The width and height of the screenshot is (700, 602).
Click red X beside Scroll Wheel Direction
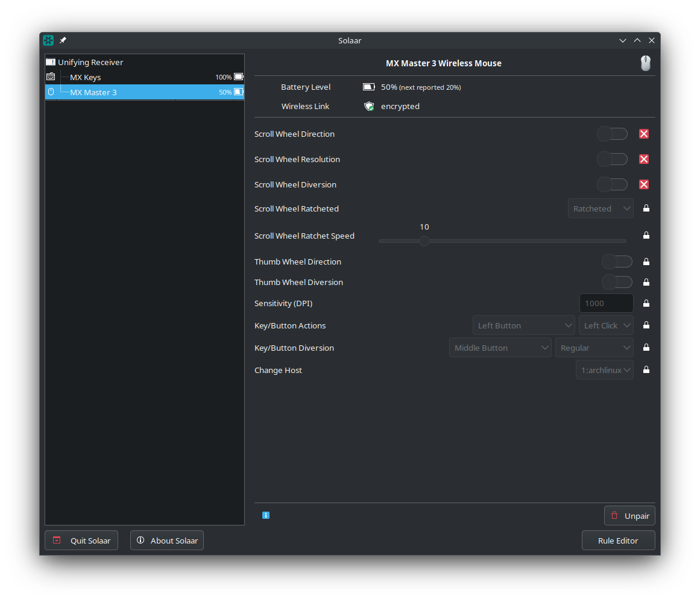[644, 134]
